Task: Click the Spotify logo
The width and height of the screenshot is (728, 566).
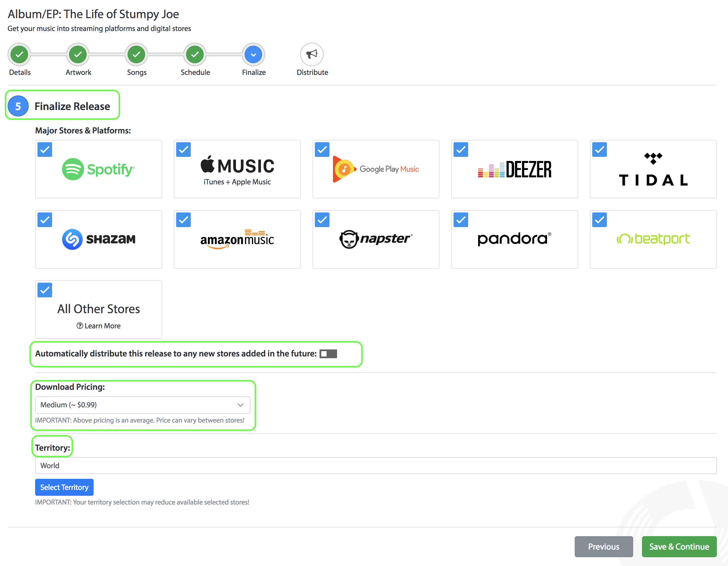Action: pos(99,169)
